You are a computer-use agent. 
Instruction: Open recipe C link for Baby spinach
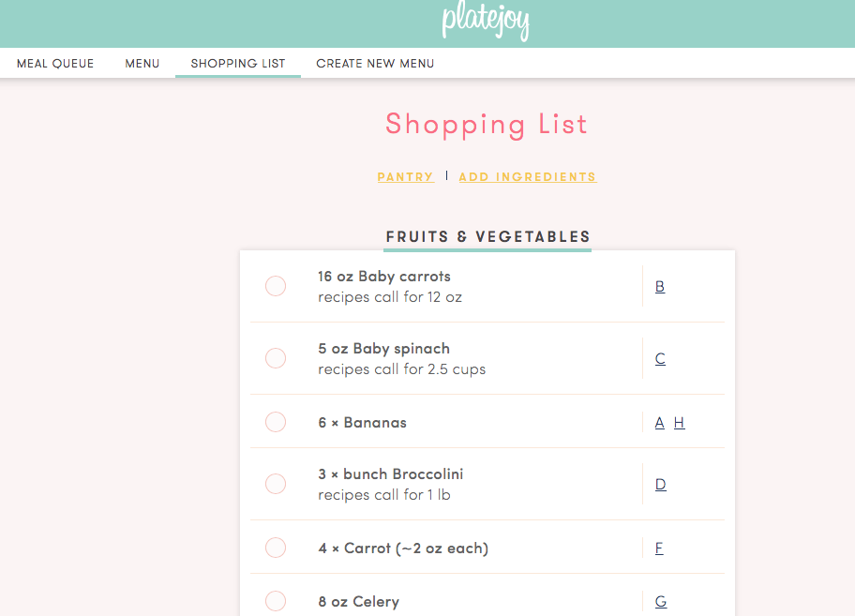[660, 359]
